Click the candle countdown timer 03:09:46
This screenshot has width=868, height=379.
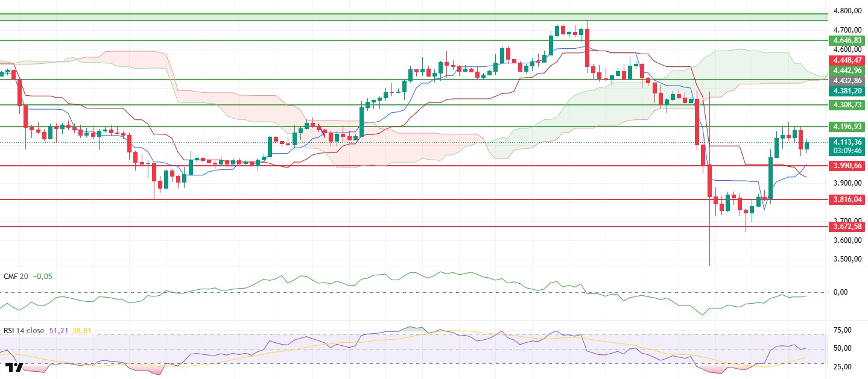pyautogui.click(x=847, y=151)
